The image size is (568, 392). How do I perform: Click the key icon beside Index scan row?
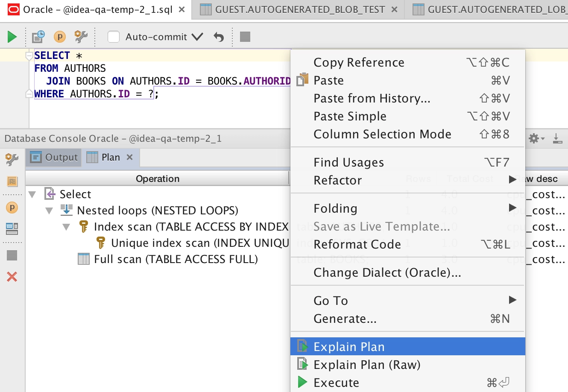84,226
